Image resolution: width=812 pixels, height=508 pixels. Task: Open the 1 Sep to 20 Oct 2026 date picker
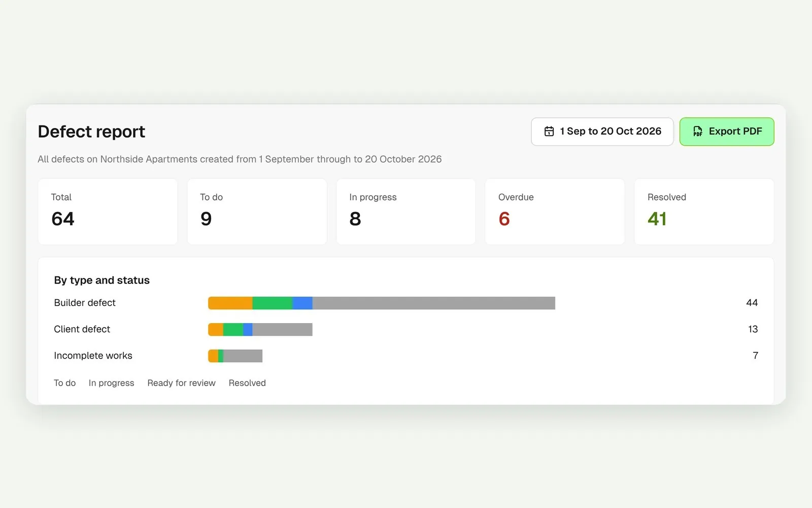(x=602, y=132)
